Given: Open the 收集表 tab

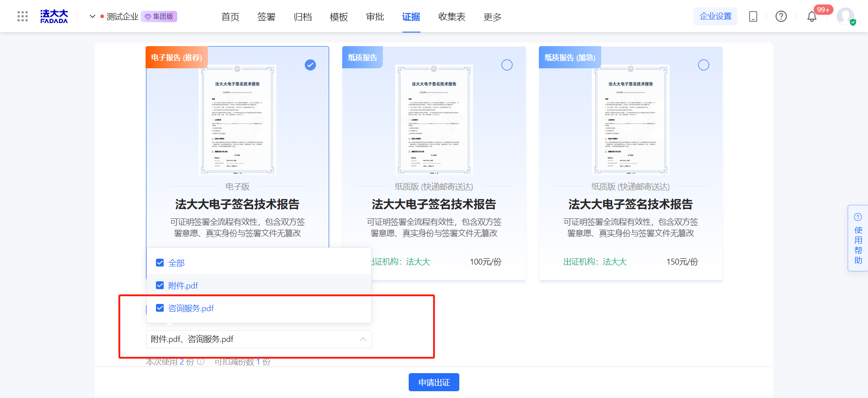Looking at the screenshot, I should 452,17.
